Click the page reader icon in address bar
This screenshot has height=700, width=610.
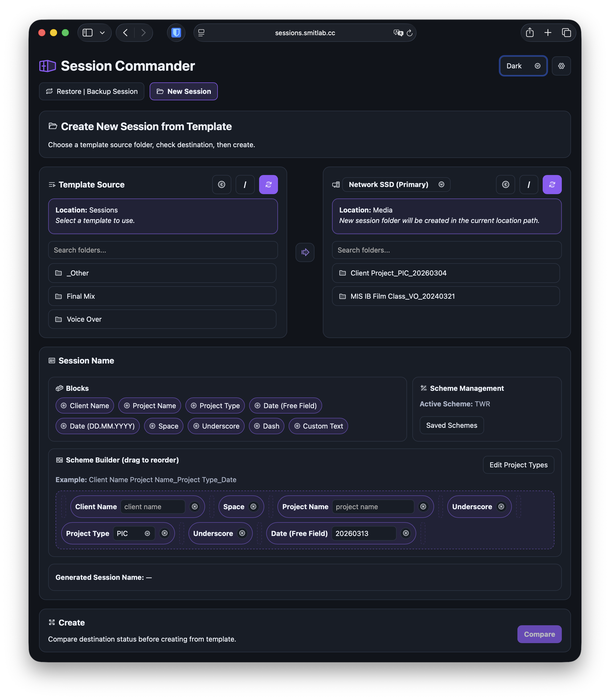201,33
